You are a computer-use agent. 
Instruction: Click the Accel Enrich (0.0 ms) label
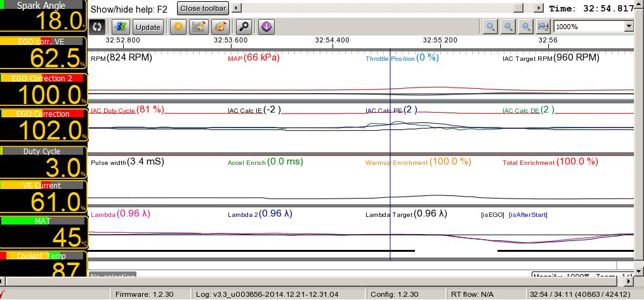pyautogui.click(x=265, y=162)
